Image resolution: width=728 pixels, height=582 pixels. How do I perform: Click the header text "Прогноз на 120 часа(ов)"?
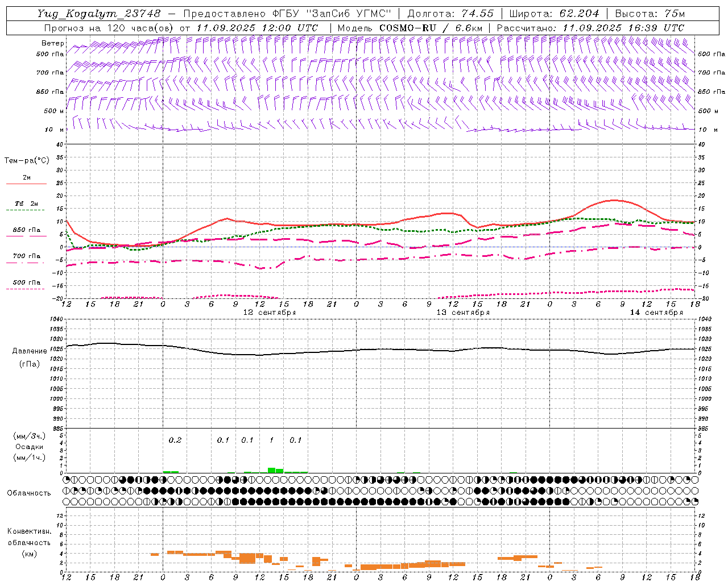[x=109, y=28]
